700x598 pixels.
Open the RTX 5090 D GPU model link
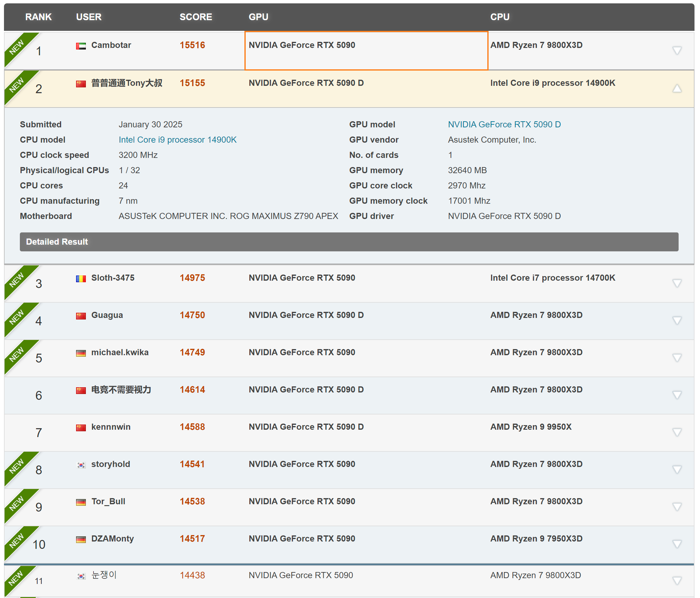tap(504, 125)
